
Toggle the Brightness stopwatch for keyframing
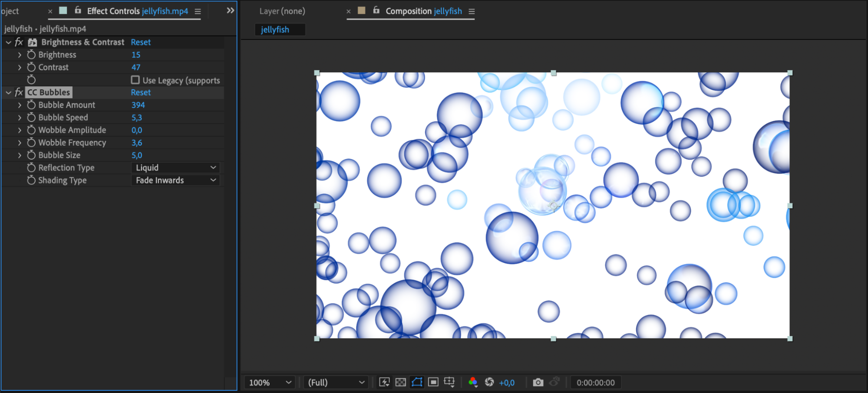[31, 55]
